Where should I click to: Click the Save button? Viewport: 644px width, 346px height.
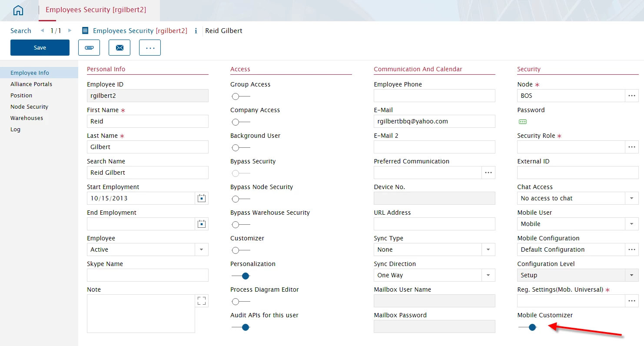40,48
